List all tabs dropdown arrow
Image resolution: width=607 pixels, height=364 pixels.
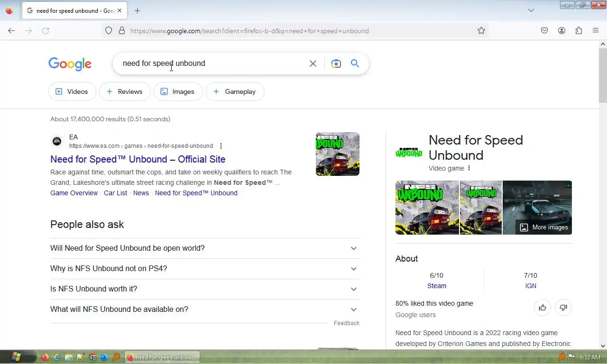(531, 10)
